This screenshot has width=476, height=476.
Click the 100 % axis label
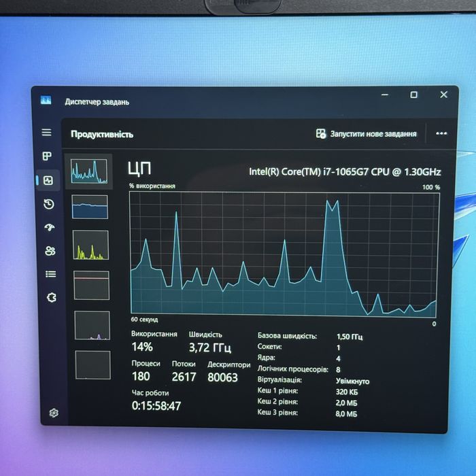(431, 187)
